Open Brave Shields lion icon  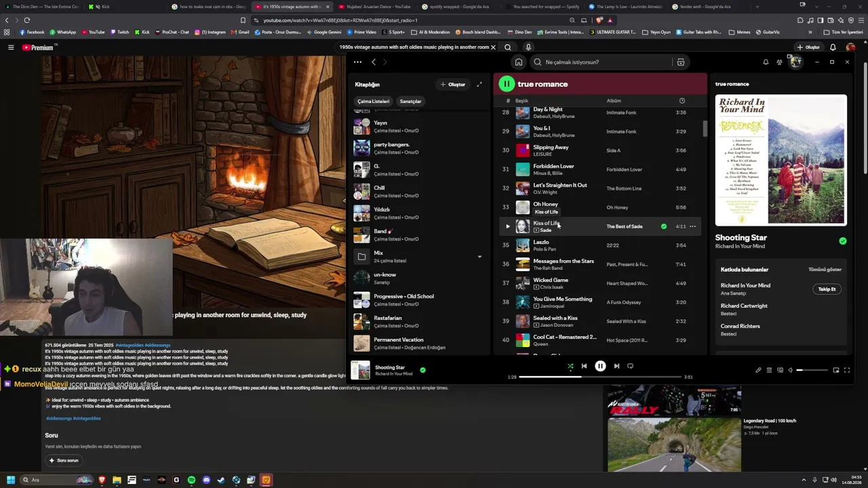point(599,20)
